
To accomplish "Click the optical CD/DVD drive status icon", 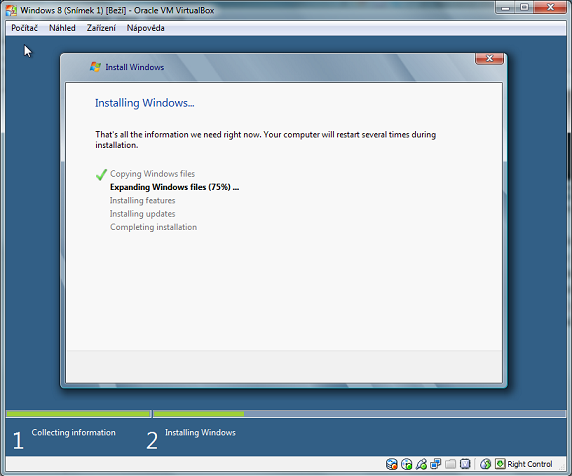I will click(406, 464).
